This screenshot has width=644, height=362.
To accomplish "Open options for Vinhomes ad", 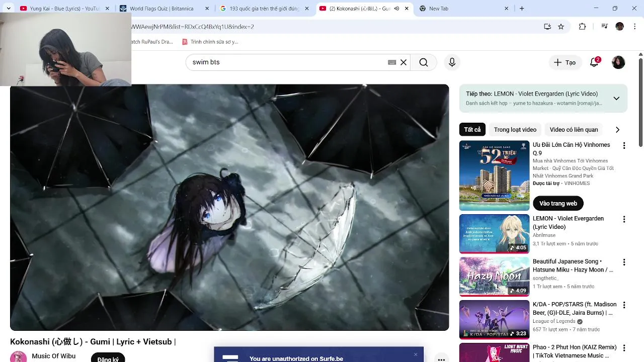I will pos(624,146).
